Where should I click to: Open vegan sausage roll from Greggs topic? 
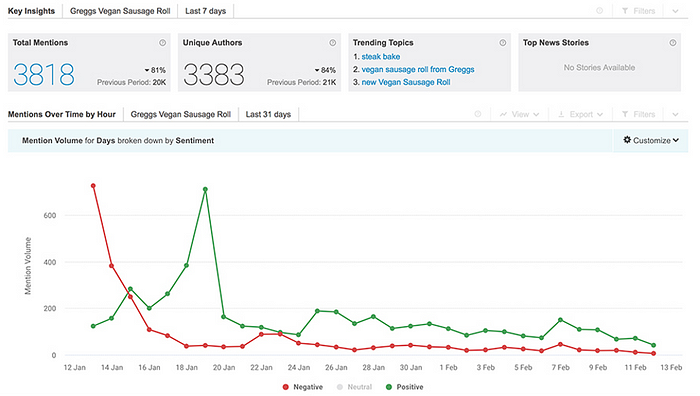(x=418, y=70)
